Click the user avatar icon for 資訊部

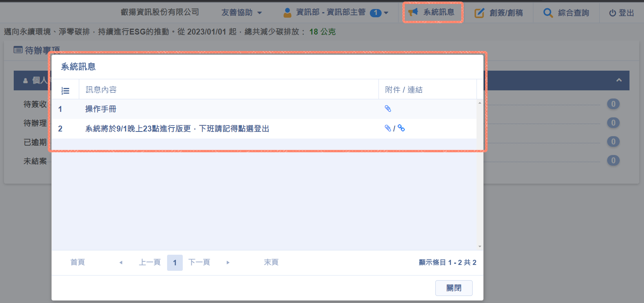(287, 13)
